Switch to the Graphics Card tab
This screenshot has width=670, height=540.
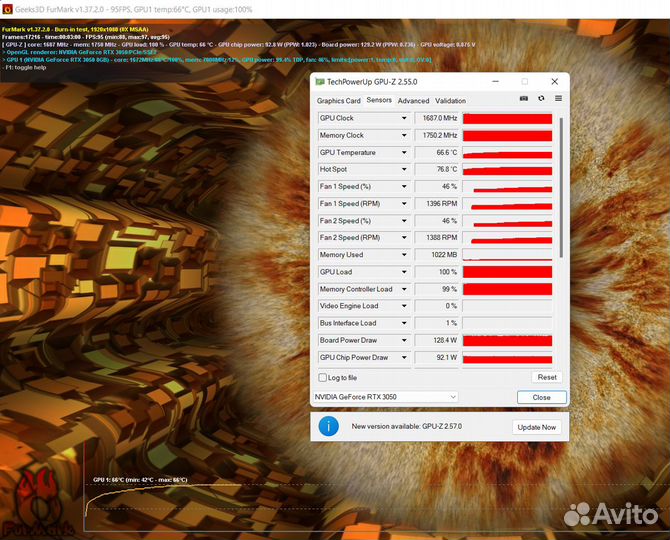coord(338,101)
